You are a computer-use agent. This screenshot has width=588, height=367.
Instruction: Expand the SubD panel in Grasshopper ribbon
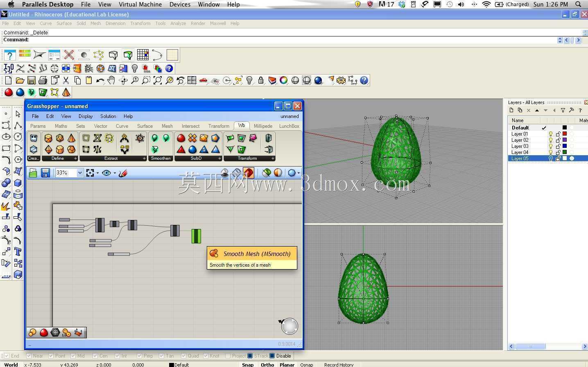pos(219,159)
